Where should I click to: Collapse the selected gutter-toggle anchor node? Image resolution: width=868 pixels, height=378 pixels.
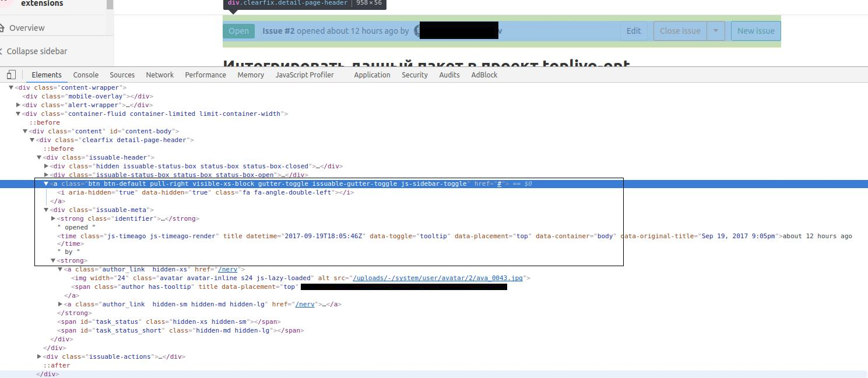tap(46, 183)
